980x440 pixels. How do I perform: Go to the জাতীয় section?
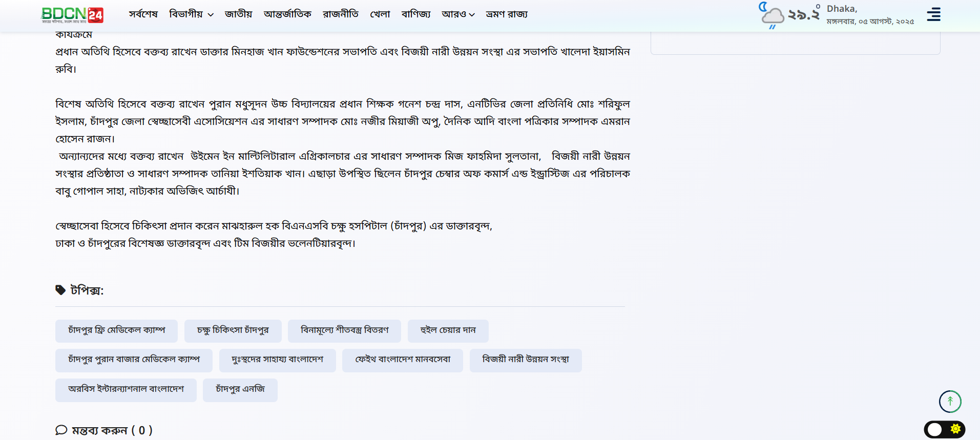coord(238,14)
